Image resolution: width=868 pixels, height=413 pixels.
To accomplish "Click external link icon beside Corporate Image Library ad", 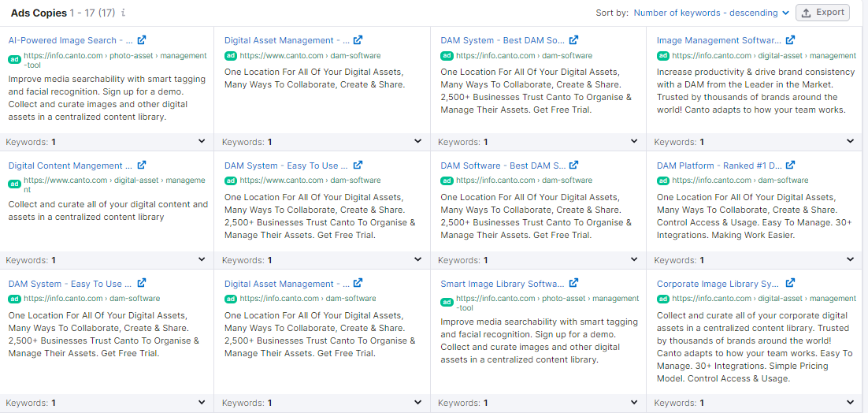I will tap(790, 284).
